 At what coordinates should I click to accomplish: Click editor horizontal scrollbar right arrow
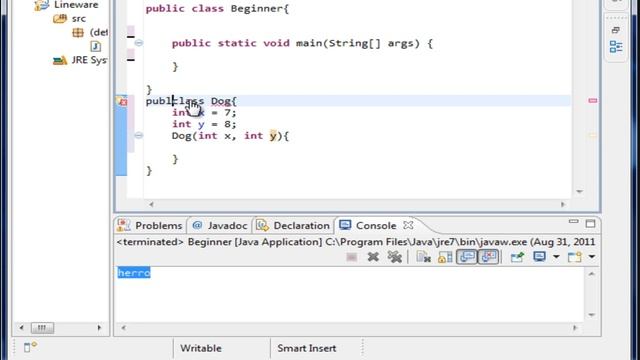click(x=563, y=204)
